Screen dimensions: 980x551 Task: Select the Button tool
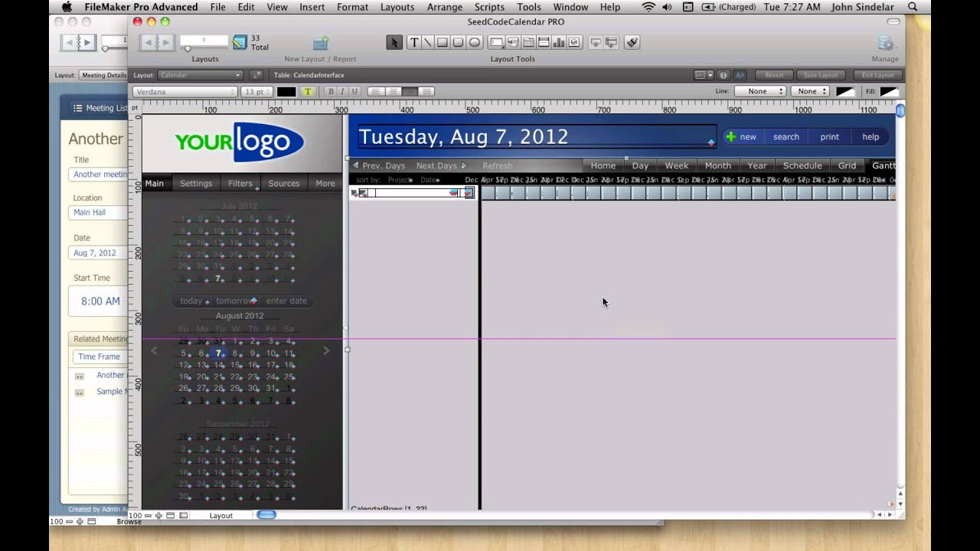point(512,43)
